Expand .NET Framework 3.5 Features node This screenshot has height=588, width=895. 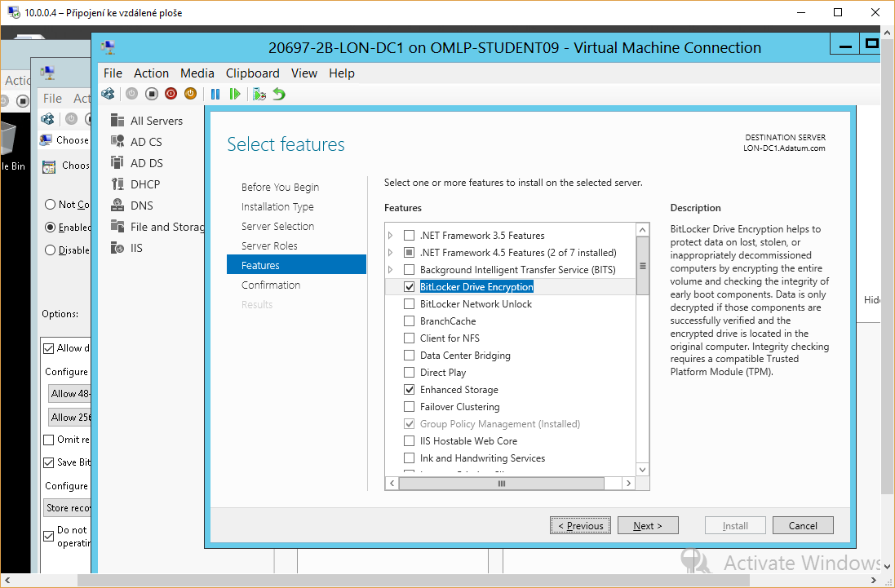pyautogui.click(x=391, y=235)
